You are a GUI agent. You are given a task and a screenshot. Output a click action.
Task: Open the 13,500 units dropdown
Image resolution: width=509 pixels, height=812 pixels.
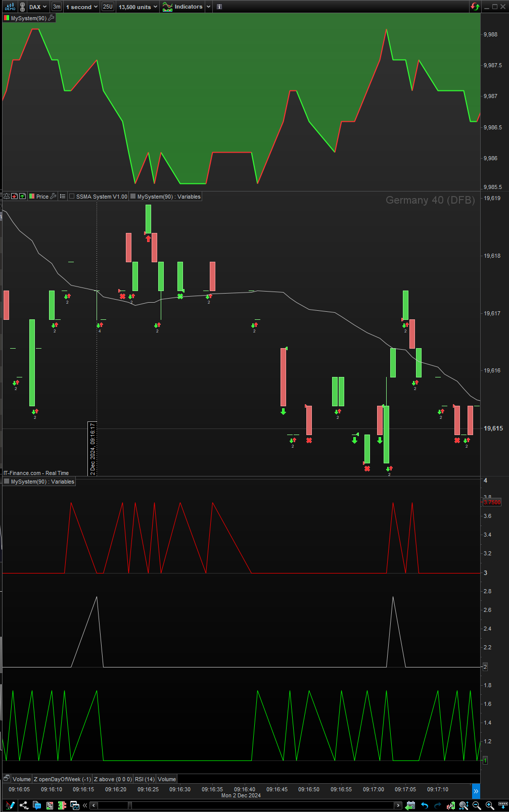tap(138, 7)
